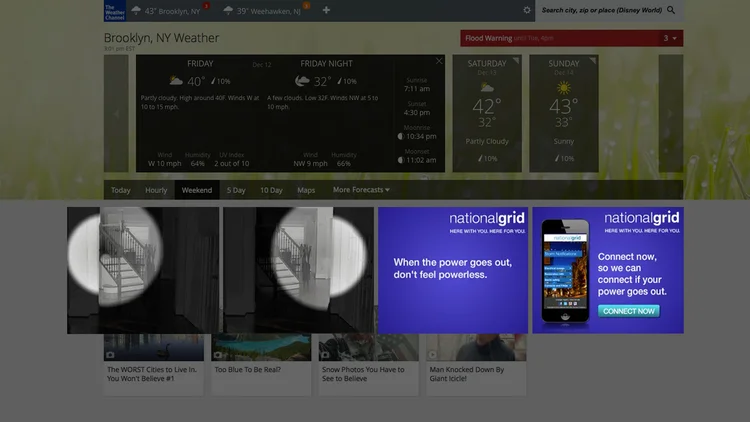This screenshot has width=750, height=422.
Task: Click the '2 out of 10' UV index value
Action: click(x=232, y=164)
